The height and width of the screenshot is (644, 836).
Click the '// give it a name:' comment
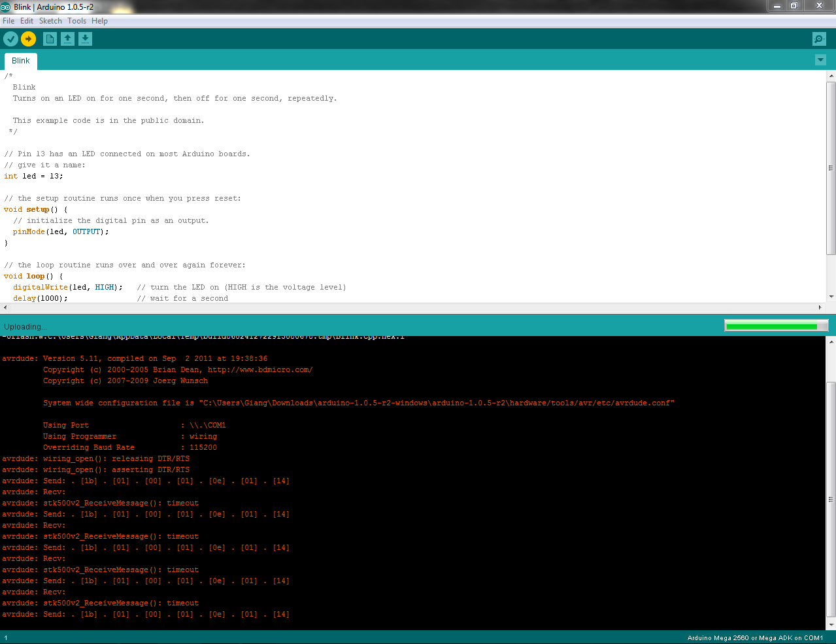[x=44, y=165]
